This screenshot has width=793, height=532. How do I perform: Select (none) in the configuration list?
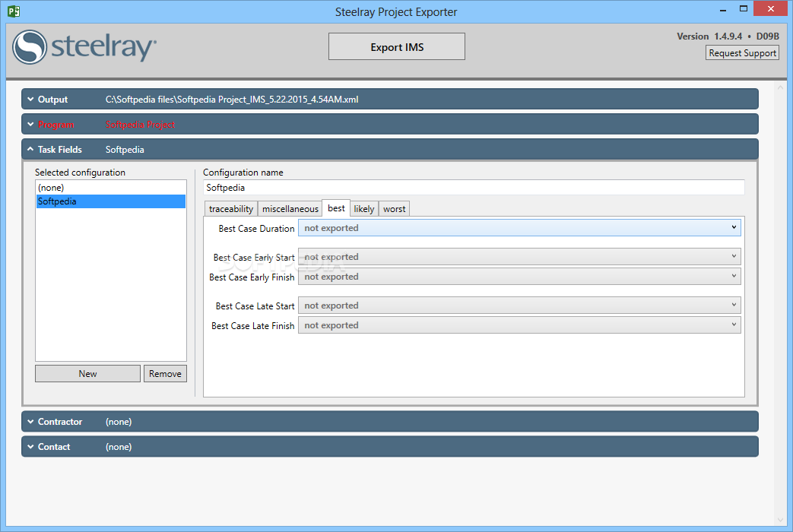click(111, 188)
